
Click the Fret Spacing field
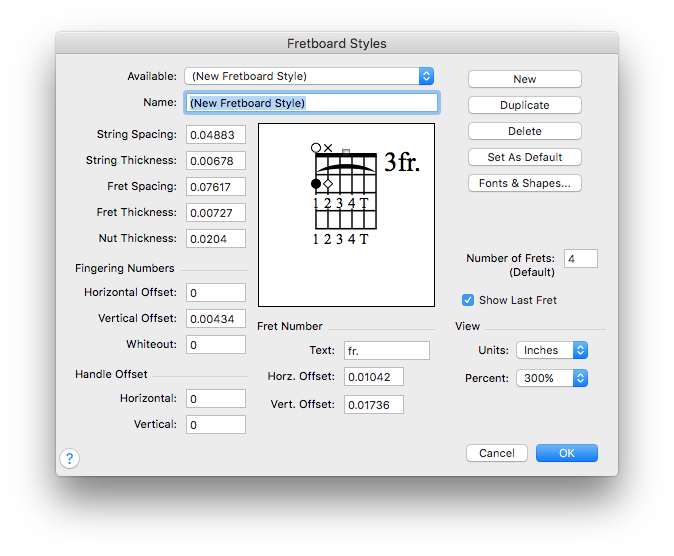216,187
